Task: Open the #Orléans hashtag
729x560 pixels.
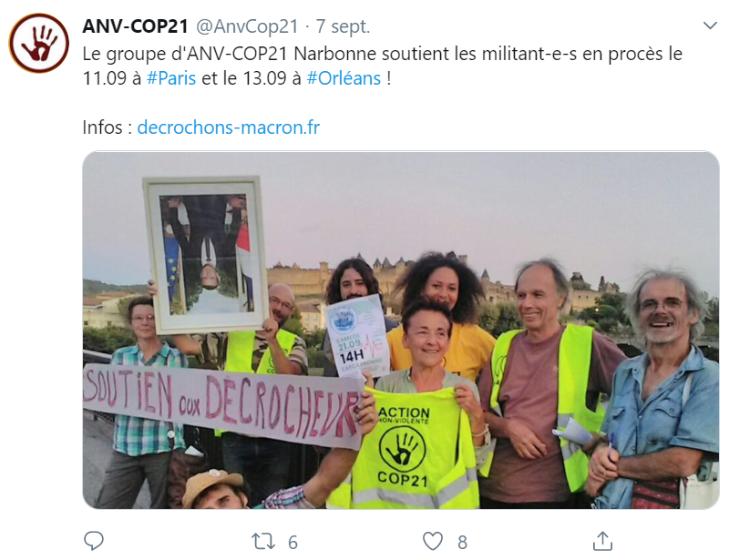Action: [x=344, y=78]
